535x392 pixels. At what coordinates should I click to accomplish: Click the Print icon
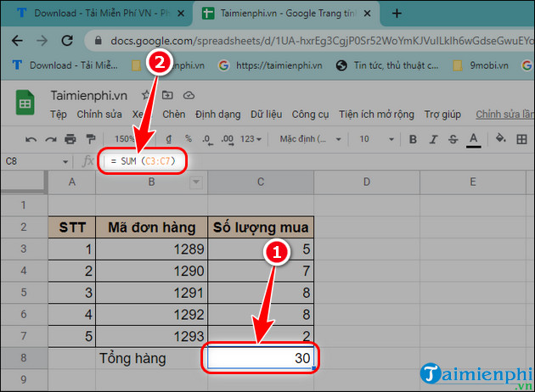(x=70, y=139)
